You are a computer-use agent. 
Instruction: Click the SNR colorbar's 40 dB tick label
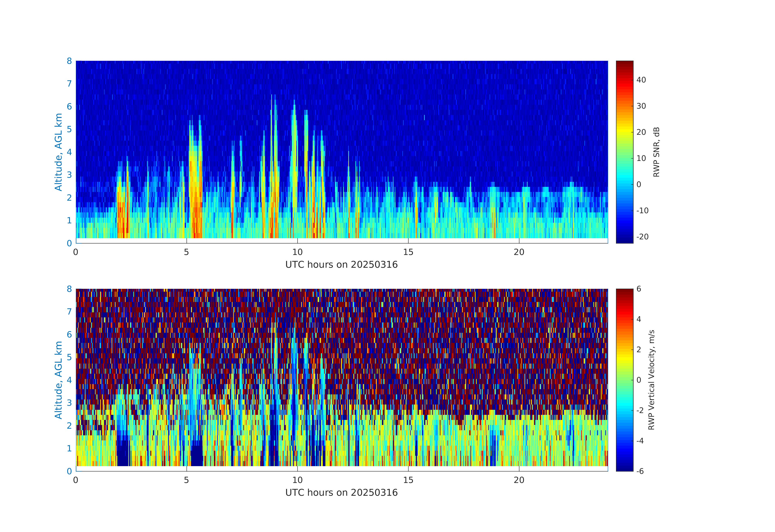pos(641,80)
